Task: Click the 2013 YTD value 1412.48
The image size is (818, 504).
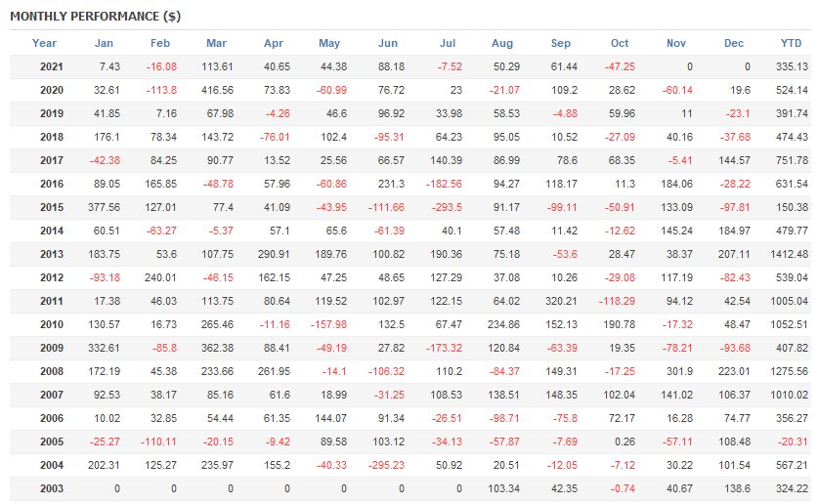Action: tap(790, 254)
